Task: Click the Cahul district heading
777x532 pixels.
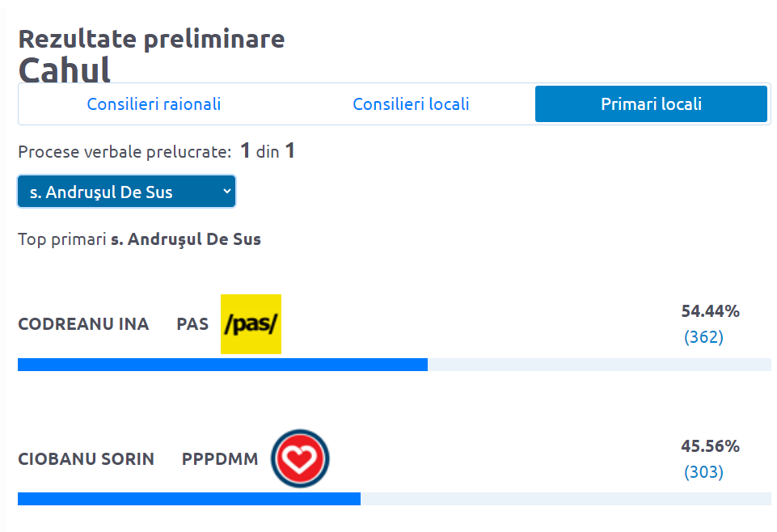Action: pyautogui.click(x=65, y=70)
